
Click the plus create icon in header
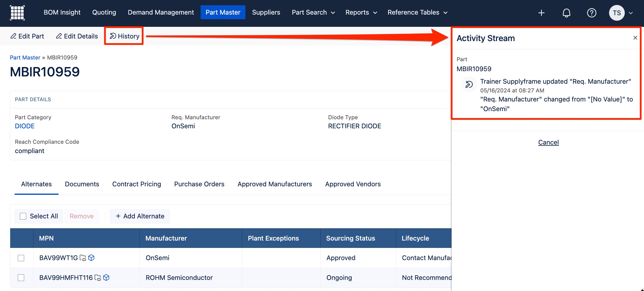pyautogui.click(x=541, y=13)
